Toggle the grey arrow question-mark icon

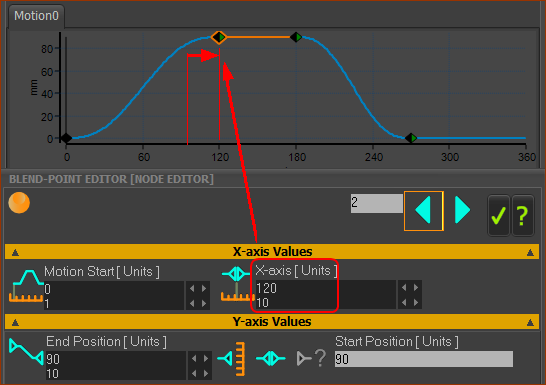click(311, 358)
